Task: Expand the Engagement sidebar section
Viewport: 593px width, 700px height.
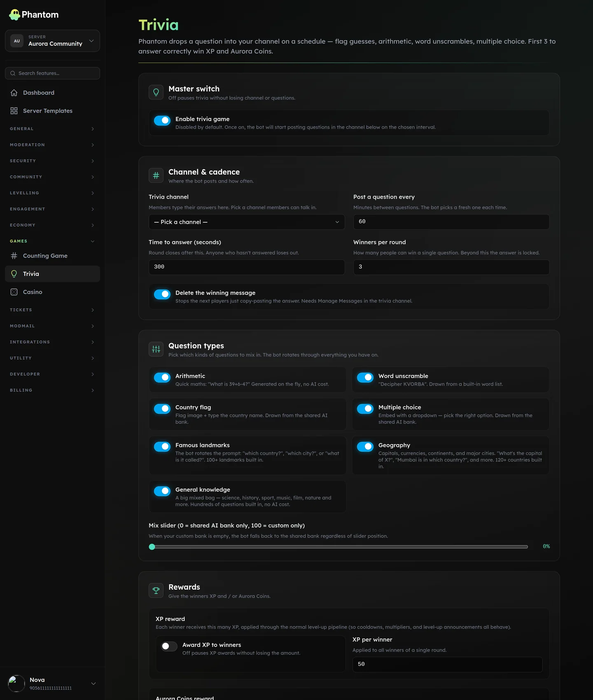Action: point(52,209)
